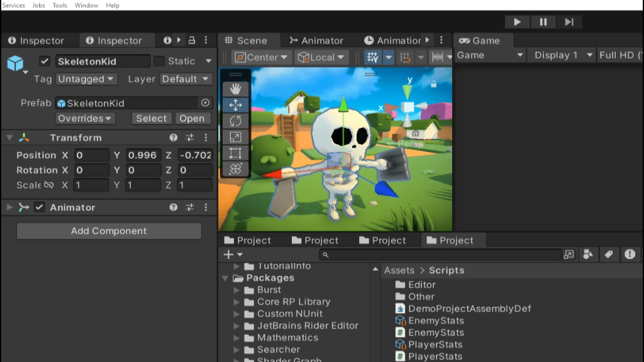Click the Project search by type icon
Viewport: 644px width, 362px height.
(588, 255)
